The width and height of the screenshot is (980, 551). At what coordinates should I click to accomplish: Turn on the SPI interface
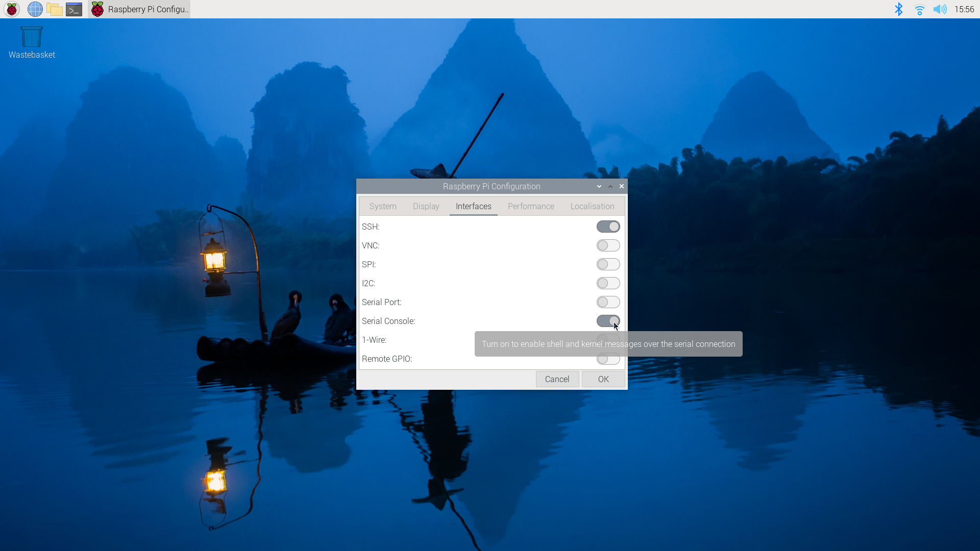pos(608,264)
